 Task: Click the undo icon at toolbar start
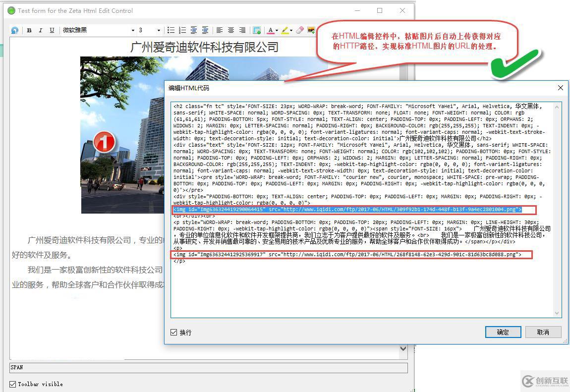click(x=14, y=30)
